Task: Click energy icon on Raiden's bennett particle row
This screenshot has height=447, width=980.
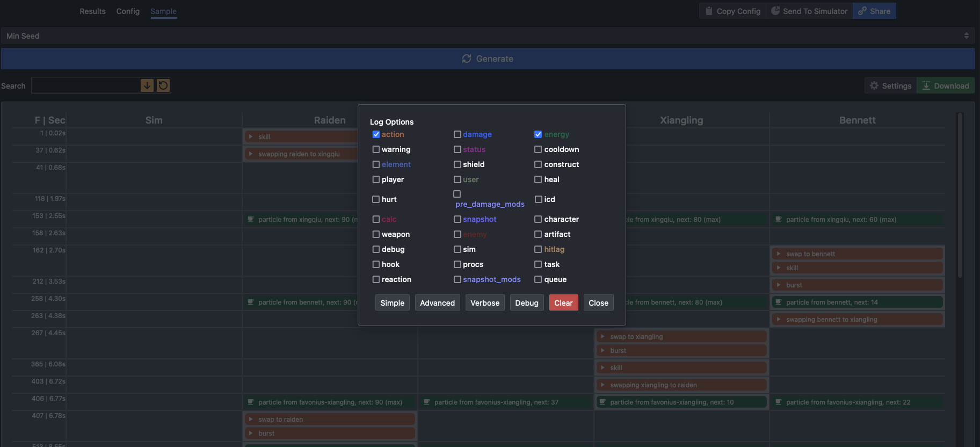Action: (251, 302)
